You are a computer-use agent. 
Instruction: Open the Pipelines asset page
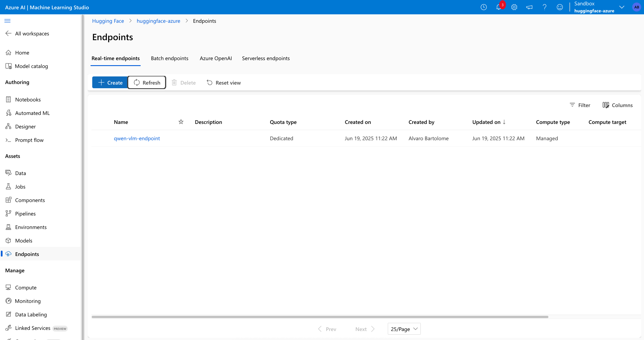[x=25, y=213]
